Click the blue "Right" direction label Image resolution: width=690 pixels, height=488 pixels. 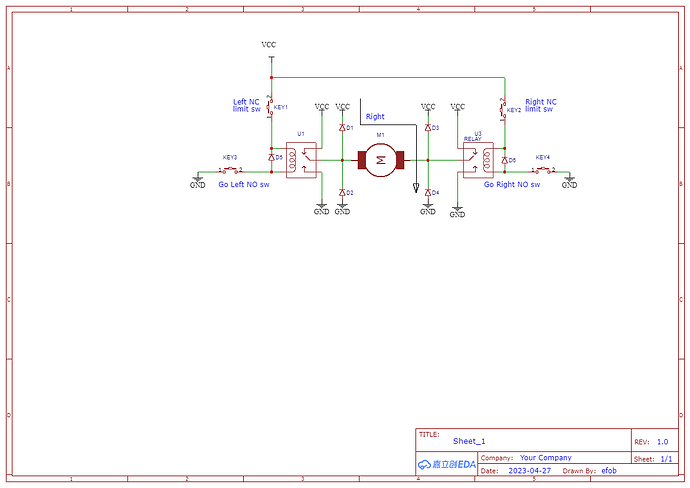pyautogui.click(x=375, y=117)
